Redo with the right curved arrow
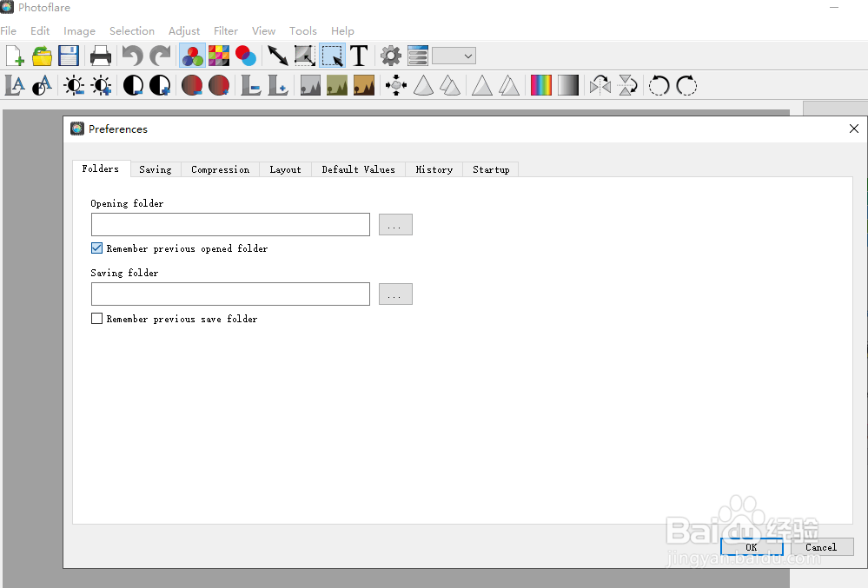868x588 pixels. click(161, 56)
